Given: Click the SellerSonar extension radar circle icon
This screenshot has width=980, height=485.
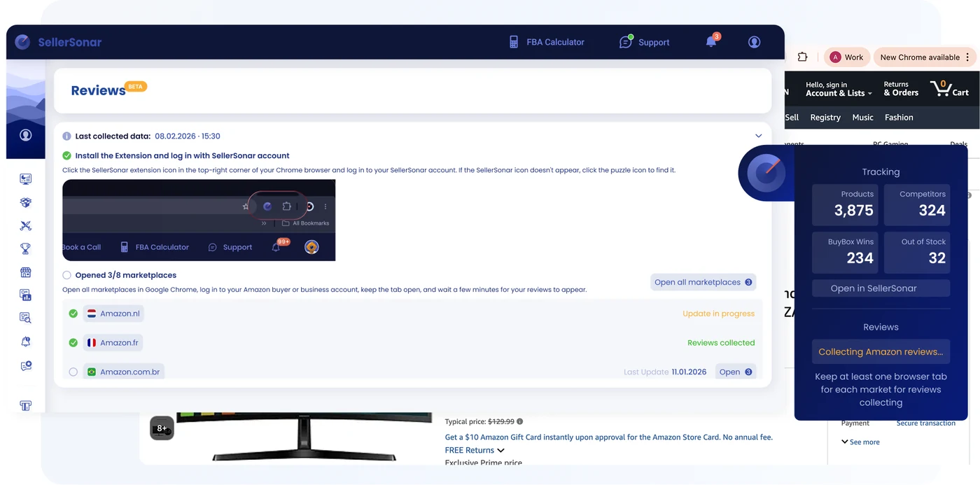Looking at the screenshot, I should click(766, 173).
